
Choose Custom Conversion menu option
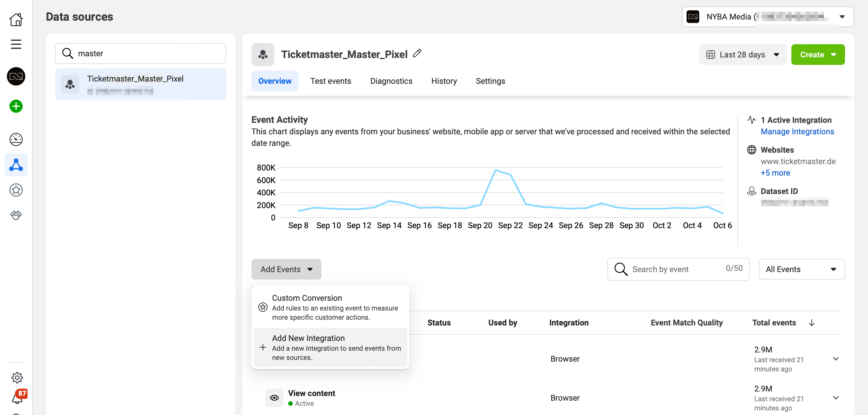[x=330, y=307]
